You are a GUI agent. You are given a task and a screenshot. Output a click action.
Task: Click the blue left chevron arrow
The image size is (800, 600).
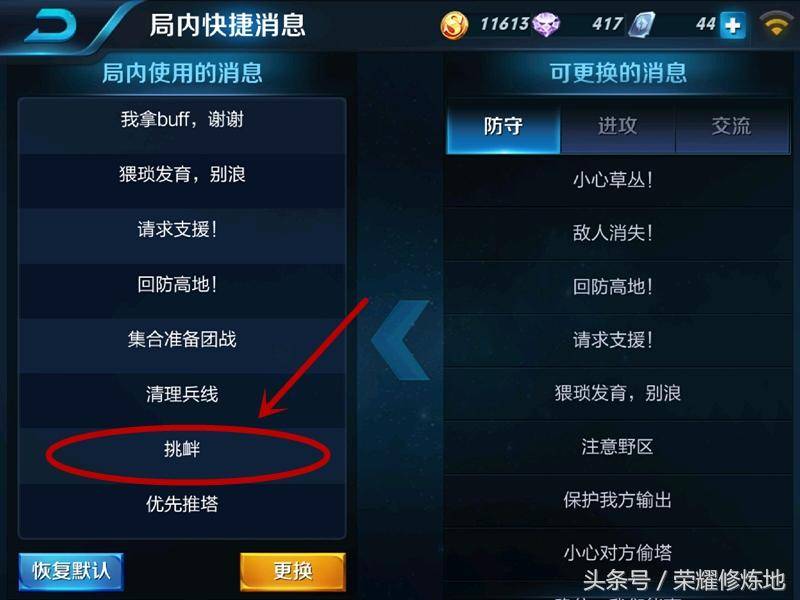[x=401, y=339]
